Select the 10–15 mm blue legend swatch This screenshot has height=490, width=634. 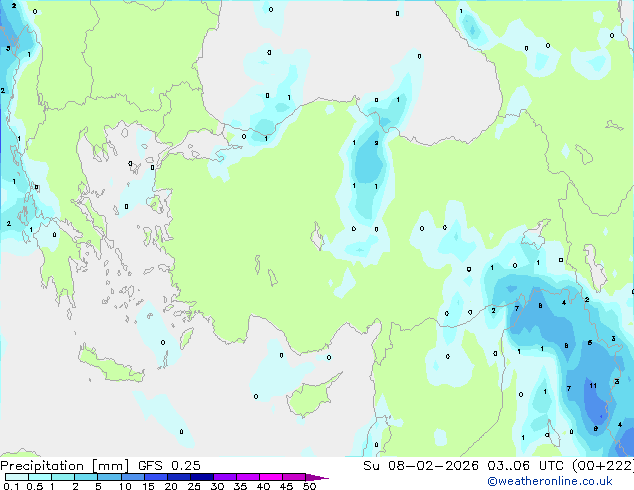click(x=132, y=477)
